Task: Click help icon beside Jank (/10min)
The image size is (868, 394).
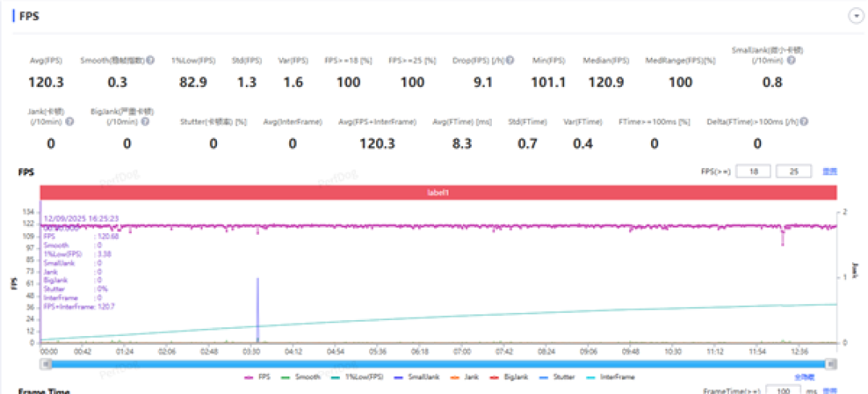Action: click(70, 121)
